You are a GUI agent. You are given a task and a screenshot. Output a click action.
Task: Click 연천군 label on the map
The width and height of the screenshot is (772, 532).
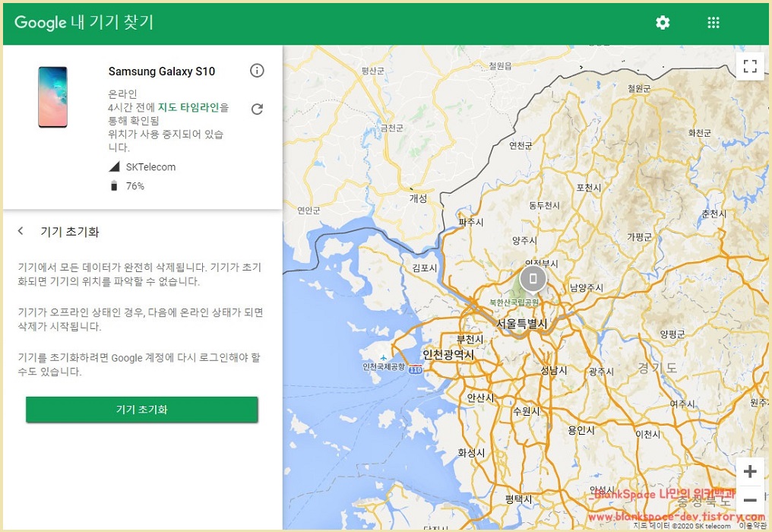(520, 145)
